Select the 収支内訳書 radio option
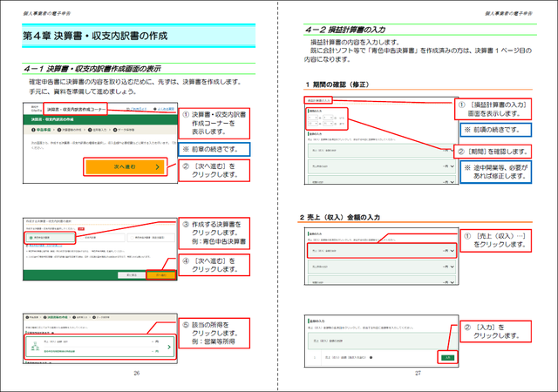The image size is (558, 392). click(100, 238)
